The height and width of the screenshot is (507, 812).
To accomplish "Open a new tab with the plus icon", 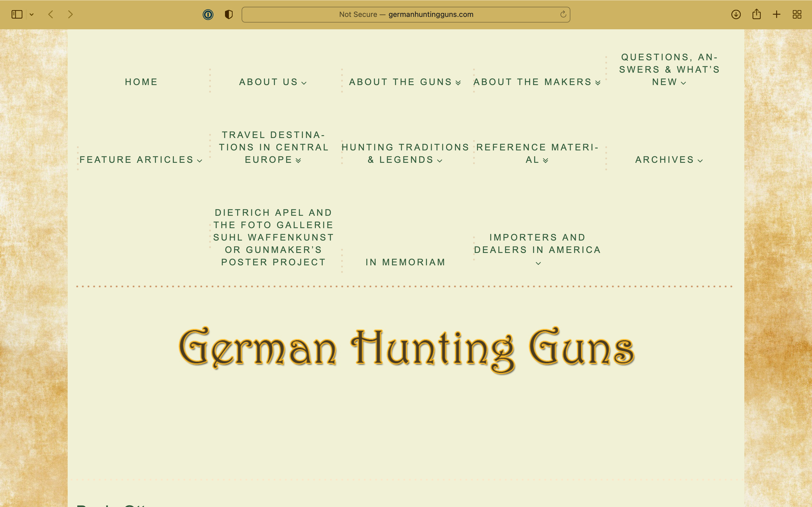I will pos(776,14).
